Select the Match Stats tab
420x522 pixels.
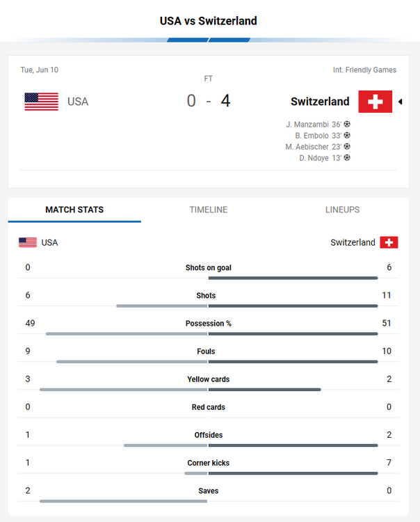coord(74,209)
